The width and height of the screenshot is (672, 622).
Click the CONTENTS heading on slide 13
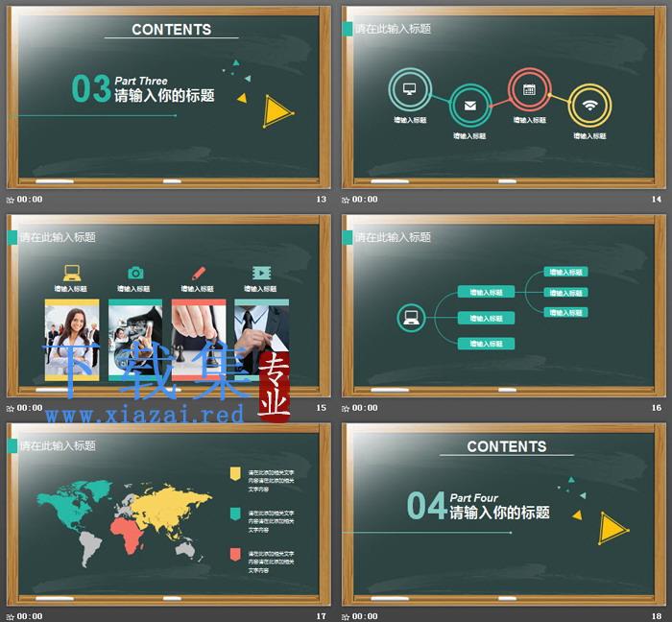pyautogui.click(x=172, y=30)
